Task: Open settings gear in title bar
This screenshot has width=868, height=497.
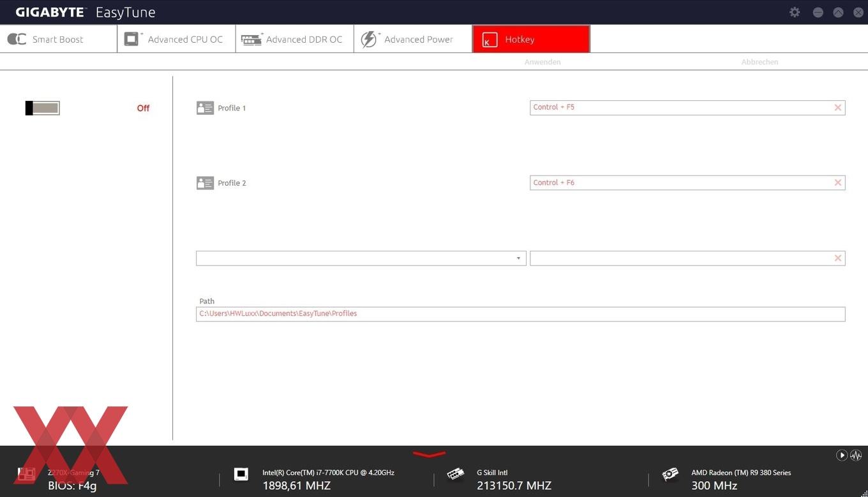Action: pos(795,12)
